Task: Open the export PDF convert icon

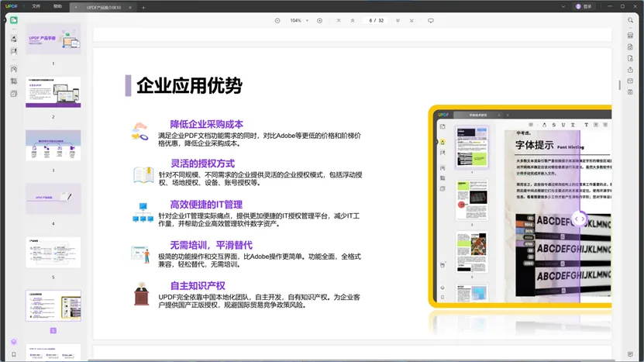Action: point(630,47)
